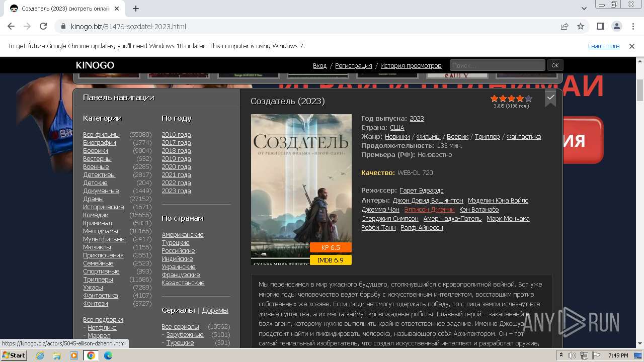Screen dimensions: 644x362
Task: Go back with the browser back arrow
Action: pyautogui.click(x=11, y=26)
